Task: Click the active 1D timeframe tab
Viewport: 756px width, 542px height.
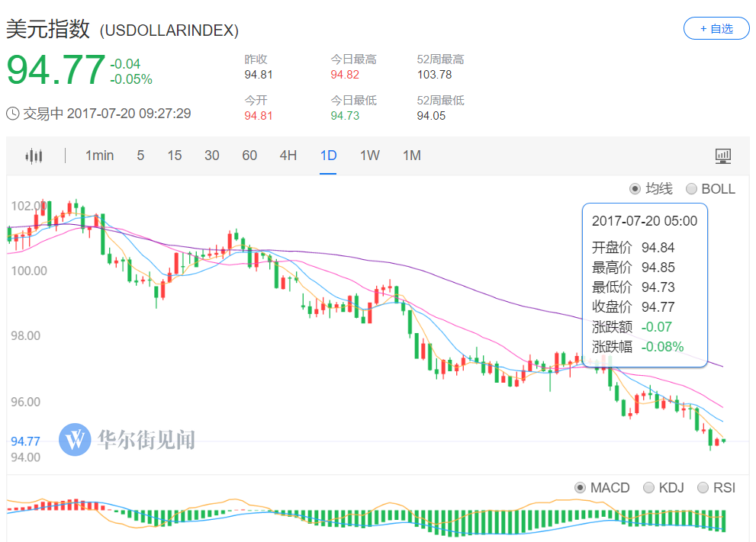Action: (x=328, y=156)
